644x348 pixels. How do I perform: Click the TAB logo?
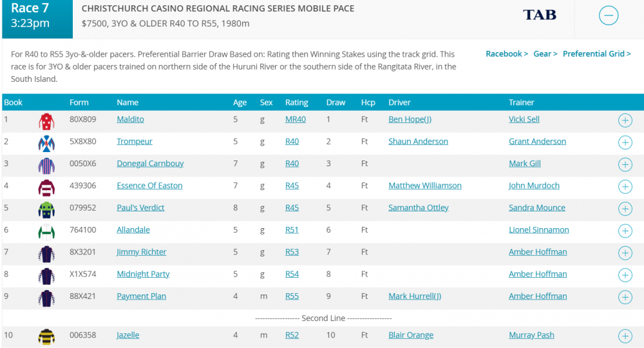coord(539,15)
